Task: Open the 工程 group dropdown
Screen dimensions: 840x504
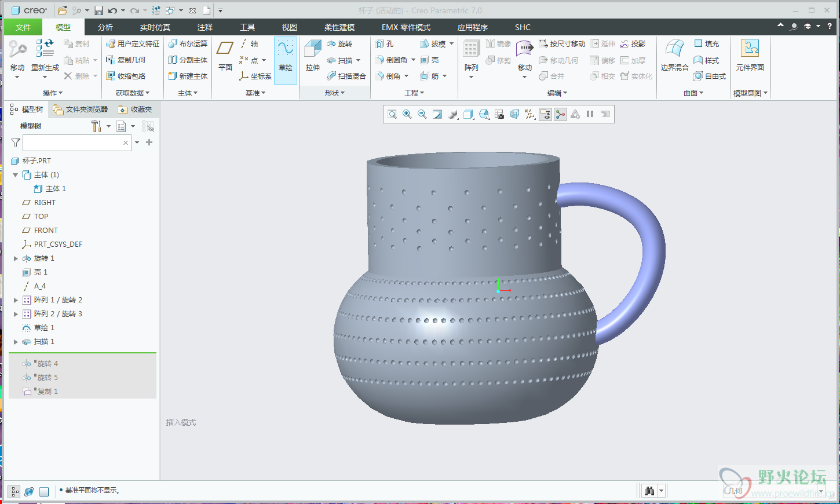Action: point(414,93)
